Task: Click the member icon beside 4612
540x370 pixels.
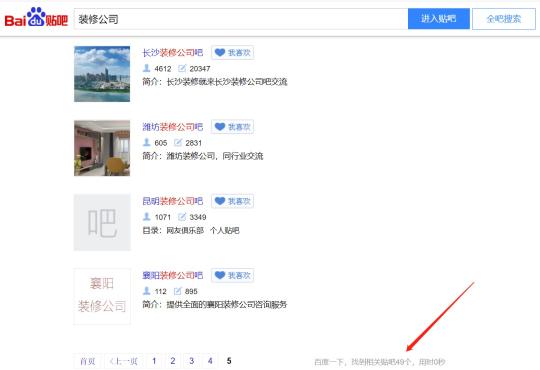Action: [146, 68]
